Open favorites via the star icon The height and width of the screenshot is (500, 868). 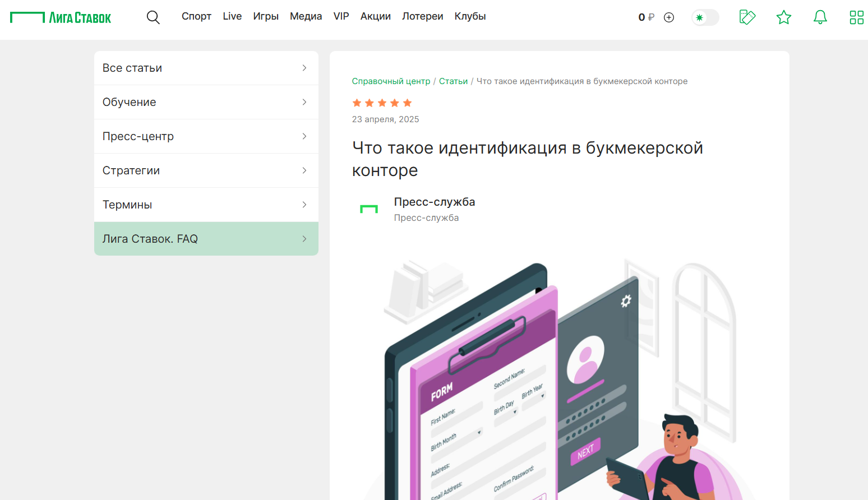click(x=784, y=17)
